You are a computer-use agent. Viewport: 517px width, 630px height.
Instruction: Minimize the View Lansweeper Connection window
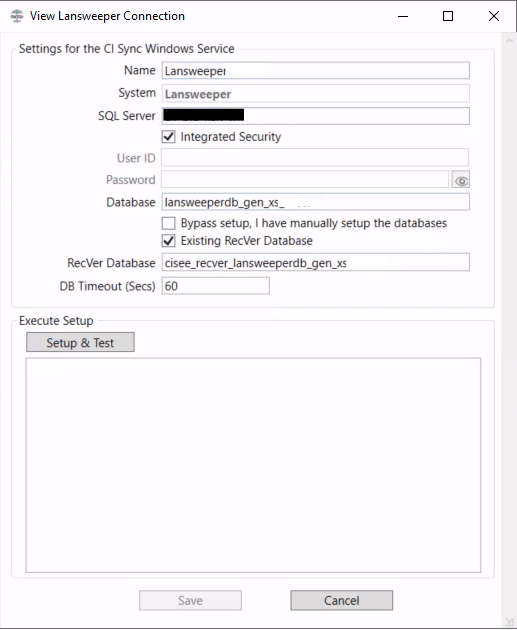click(403, 16)
